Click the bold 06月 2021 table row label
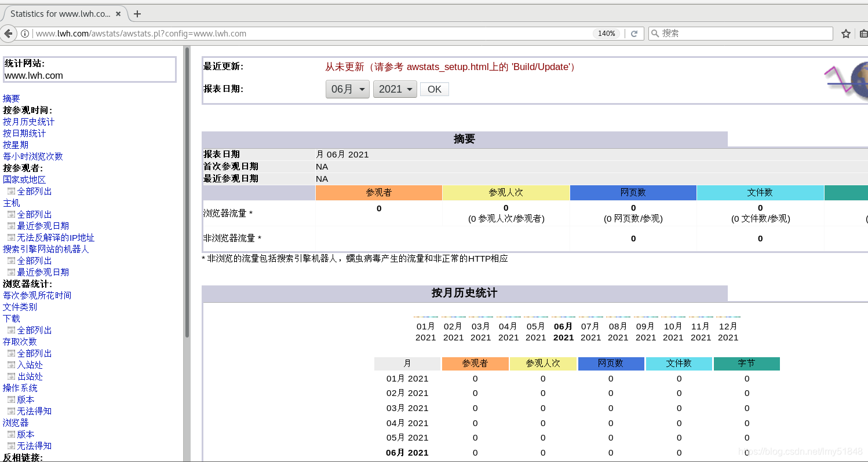This screenshot has width=868, height=462. (x=407, y=453)
